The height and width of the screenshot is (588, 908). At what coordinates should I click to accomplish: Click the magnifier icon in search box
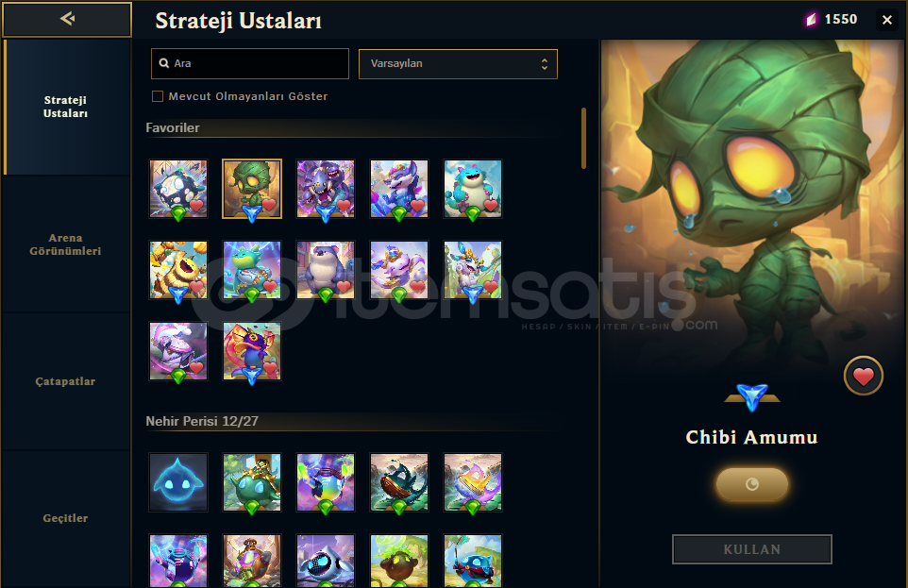pyautogui.click(x=164, y=64)
